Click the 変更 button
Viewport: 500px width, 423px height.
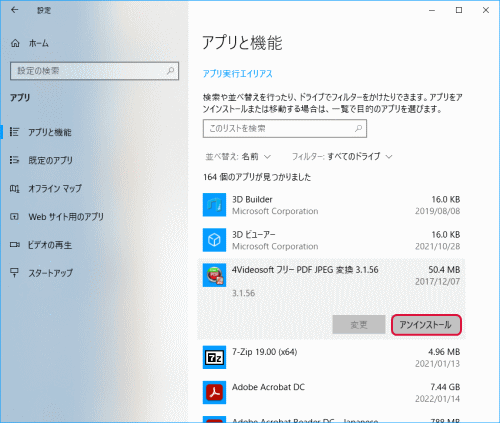[x=359, y=325]
